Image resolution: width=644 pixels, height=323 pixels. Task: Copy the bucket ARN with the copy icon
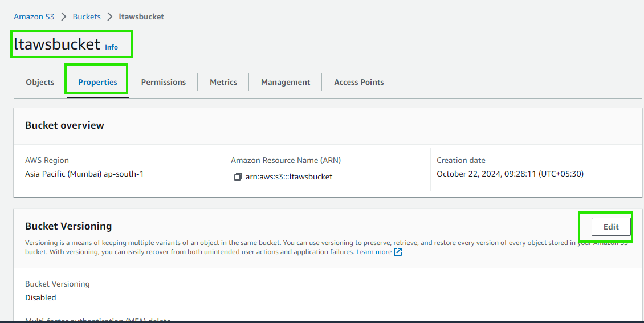(238, 177)
